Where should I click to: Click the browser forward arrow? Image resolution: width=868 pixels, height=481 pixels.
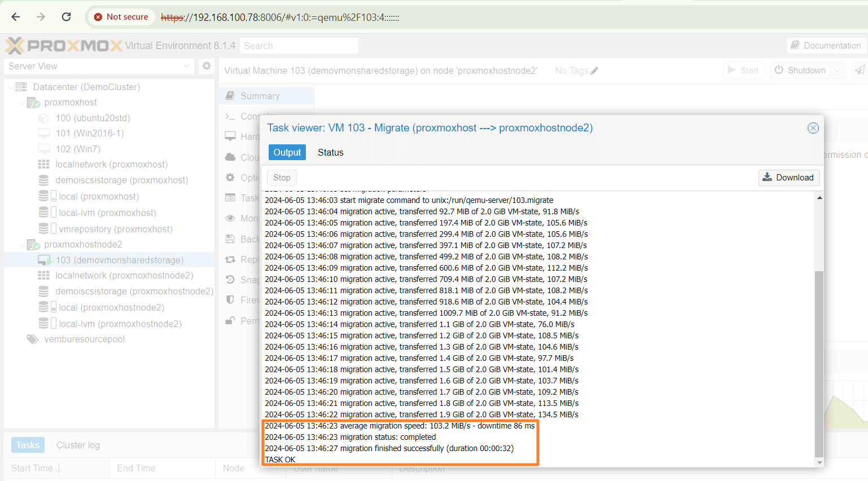pos(41,17)
